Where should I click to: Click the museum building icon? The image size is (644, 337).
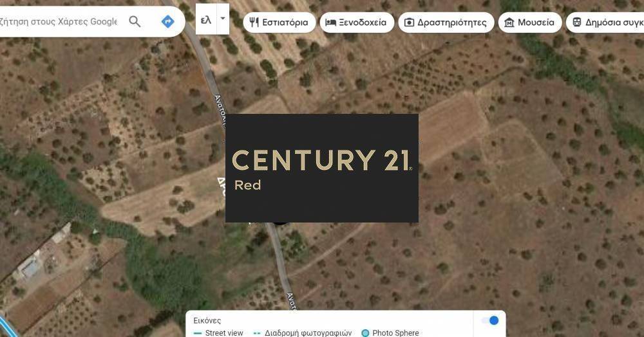point(509,22)
